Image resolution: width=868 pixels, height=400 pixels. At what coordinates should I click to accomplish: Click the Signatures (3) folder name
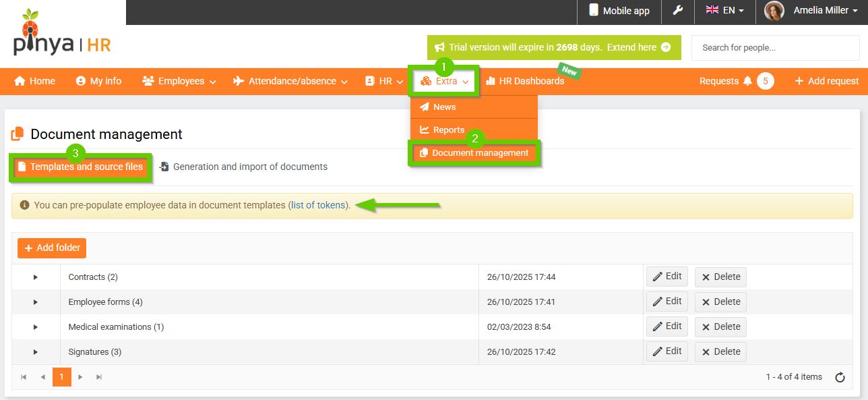(x=95, y=352)
